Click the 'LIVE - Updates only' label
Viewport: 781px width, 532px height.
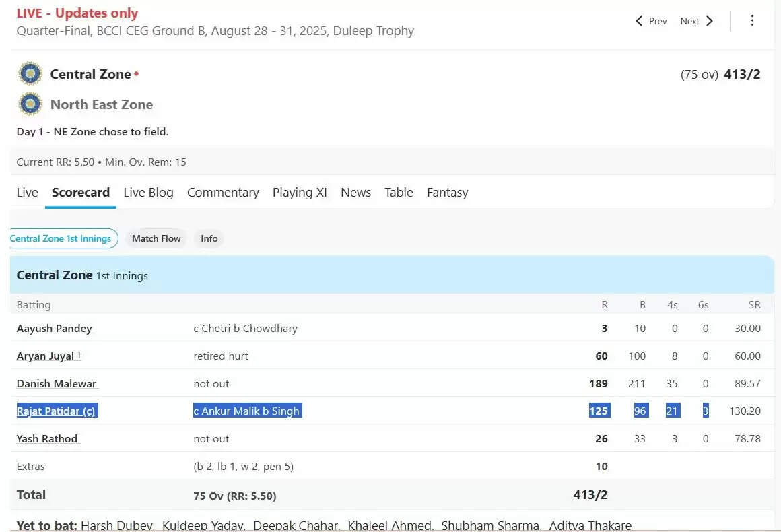(77, 13)
